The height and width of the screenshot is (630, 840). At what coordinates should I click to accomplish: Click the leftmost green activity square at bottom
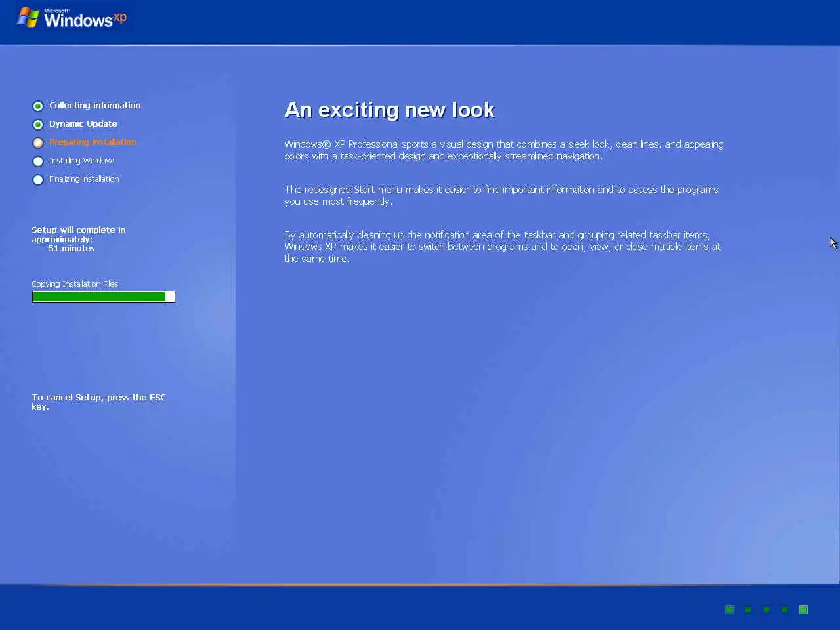point(730,610)
